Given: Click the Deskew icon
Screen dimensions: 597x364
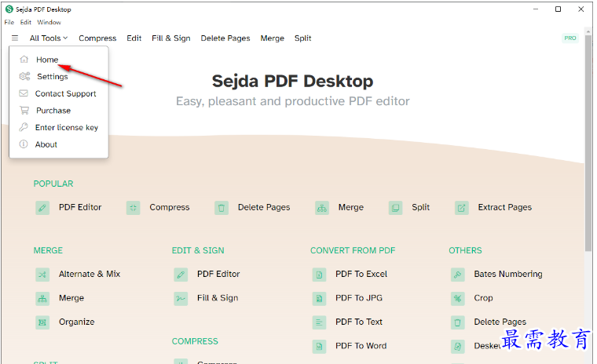Looking at the screenshot, I should click(458, 347).
